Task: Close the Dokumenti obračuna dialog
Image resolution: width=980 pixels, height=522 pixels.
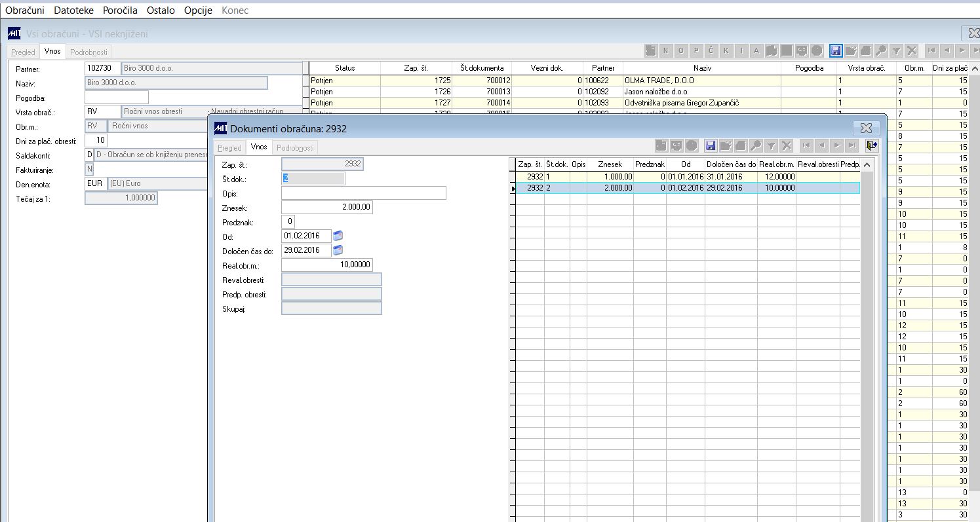Action: [865, 128]
